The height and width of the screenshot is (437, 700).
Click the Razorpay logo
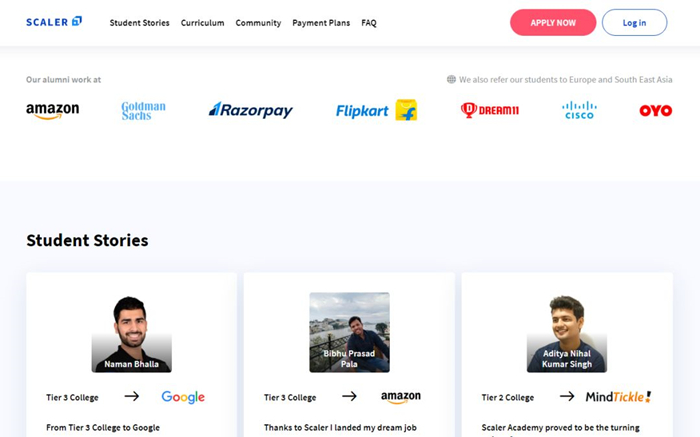coord(250,110)
